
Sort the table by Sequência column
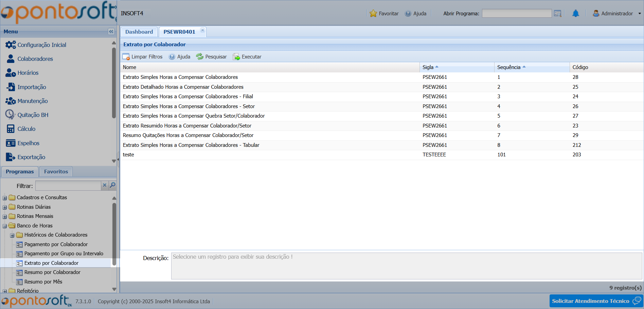click(509, 67)
